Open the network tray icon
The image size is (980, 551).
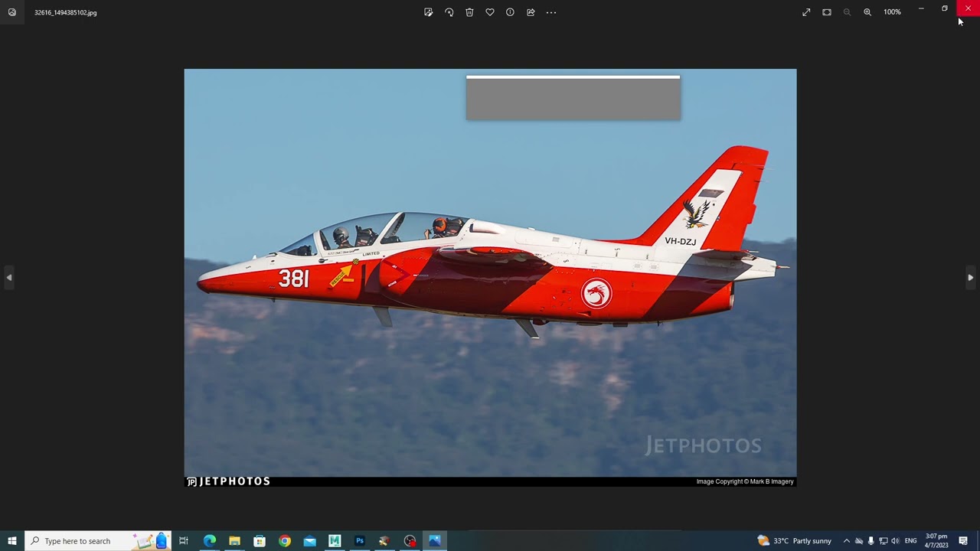[883, 541]
